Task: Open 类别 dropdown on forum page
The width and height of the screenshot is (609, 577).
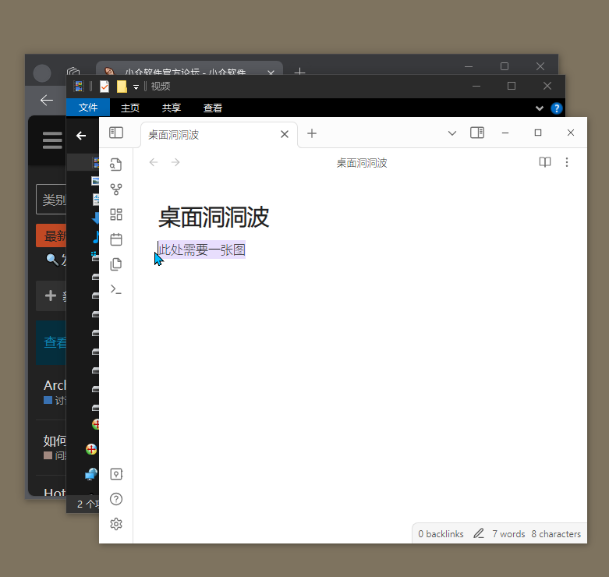Action: click(51, 200)
